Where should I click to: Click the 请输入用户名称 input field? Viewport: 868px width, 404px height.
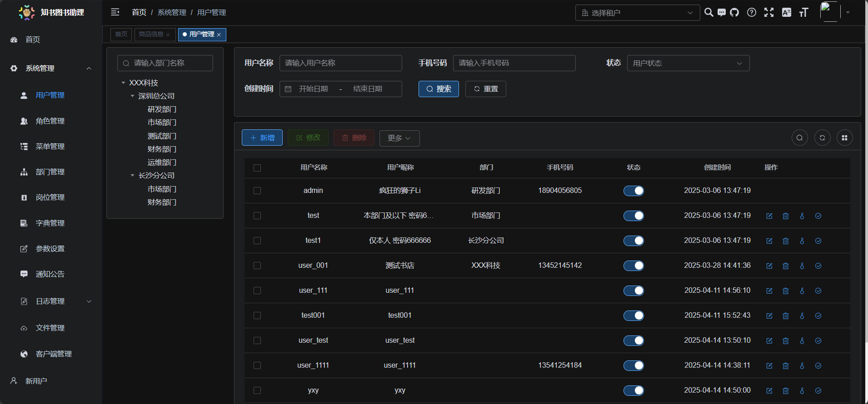coord(340,63)
